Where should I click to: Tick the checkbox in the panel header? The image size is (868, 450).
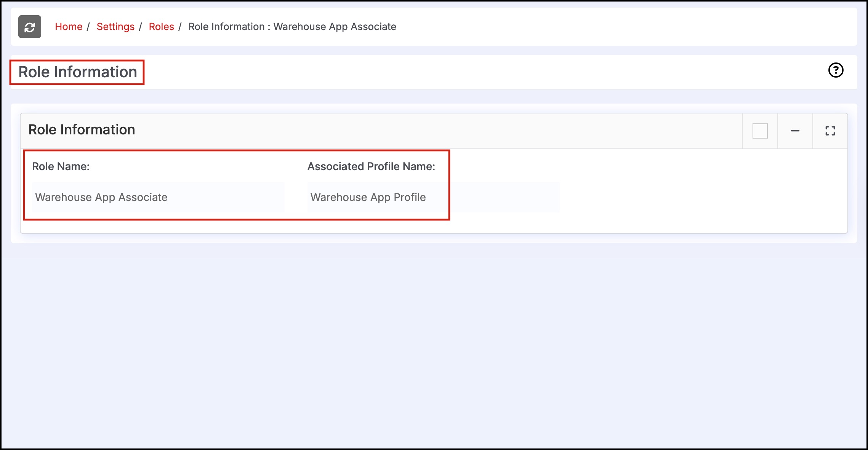pos(760,131)
